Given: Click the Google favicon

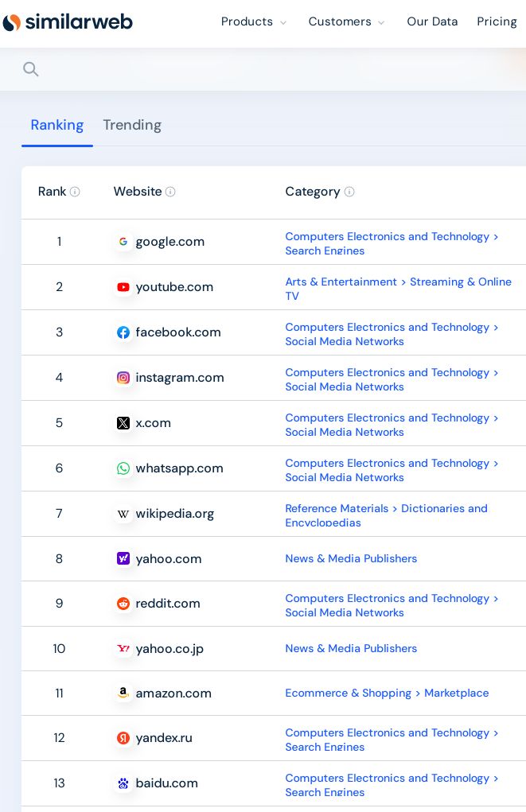Looking at the screenshot, I should pos(123,241).
